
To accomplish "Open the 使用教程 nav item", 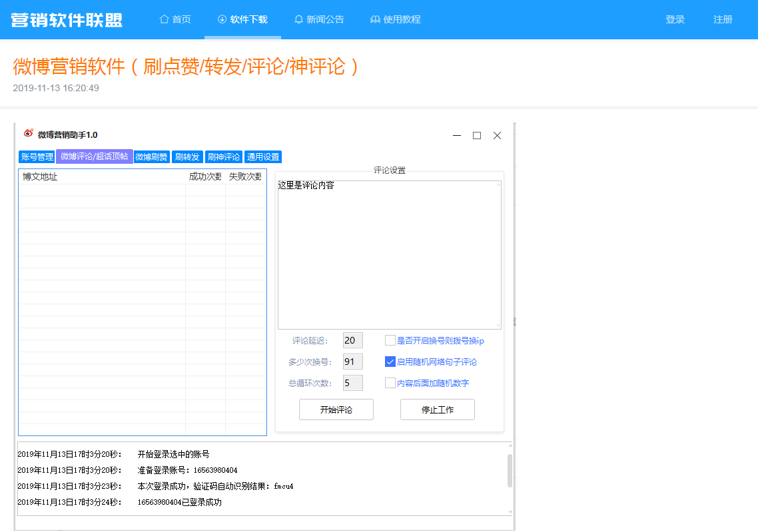I will (396, 19).
